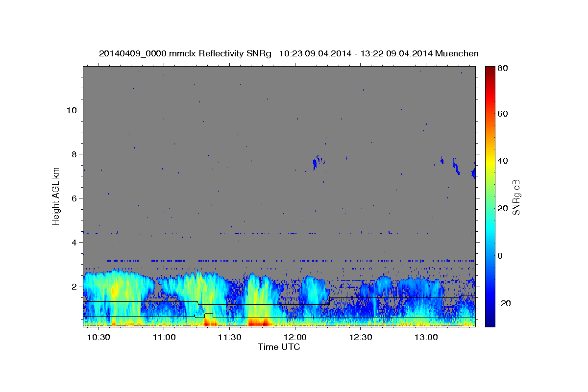Click the colorbar value 60
Screen dimensions: 588x392
pos(502,114)
